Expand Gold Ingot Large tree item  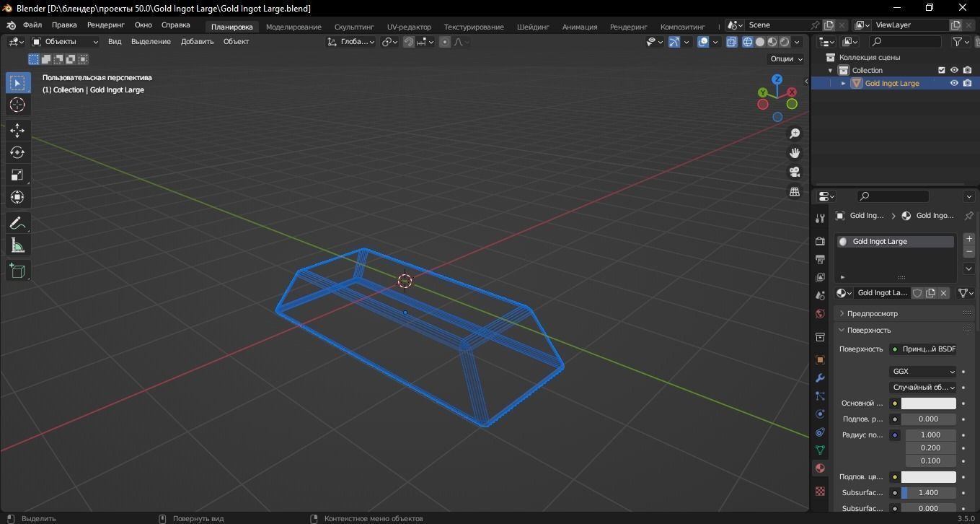(x=843, y=84)
